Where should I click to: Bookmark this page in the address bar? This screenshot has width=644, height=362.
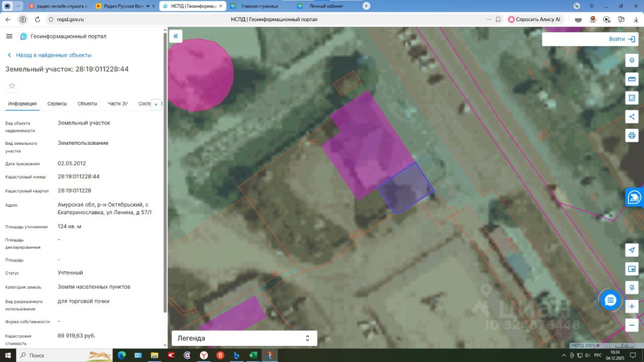(x=498, y=20)
